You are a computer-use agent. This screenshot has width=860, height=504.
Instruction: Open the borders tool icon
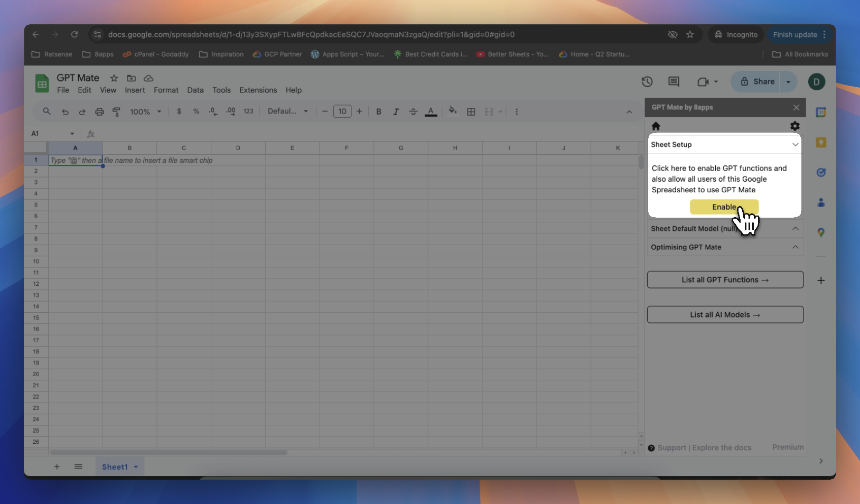[x=471, y=111]
